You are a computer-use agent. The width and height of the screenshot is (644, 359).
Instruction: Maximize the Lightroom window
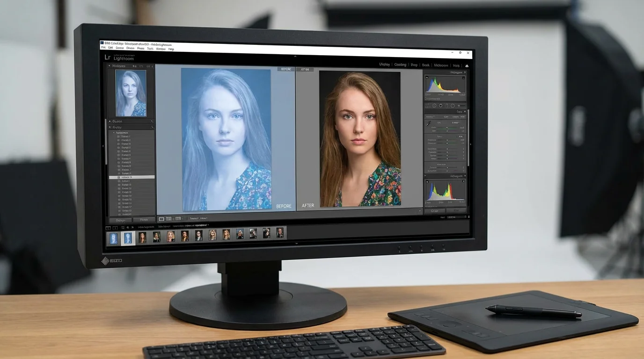coord(460,53)
